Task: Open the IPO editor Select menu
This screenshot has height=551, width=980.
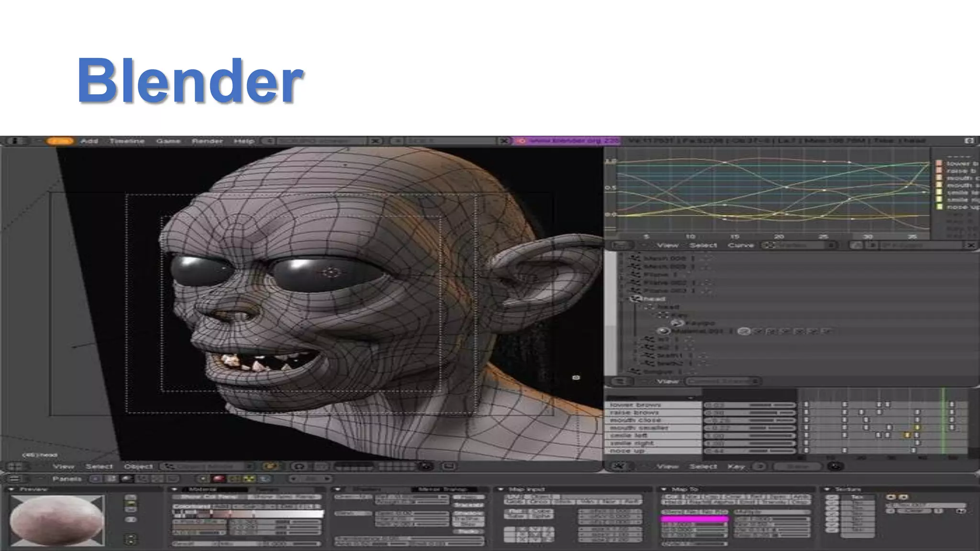Action: point(703,245)
